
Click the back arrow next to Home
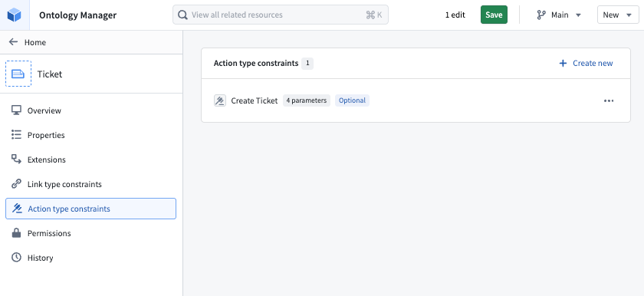[x=14, y=42]
